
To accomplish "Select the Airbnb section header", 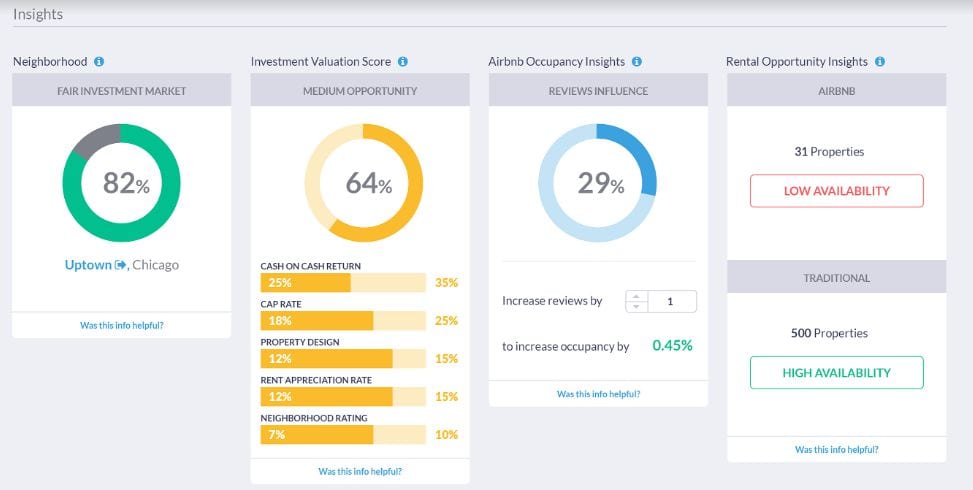I will click(837, 91).
